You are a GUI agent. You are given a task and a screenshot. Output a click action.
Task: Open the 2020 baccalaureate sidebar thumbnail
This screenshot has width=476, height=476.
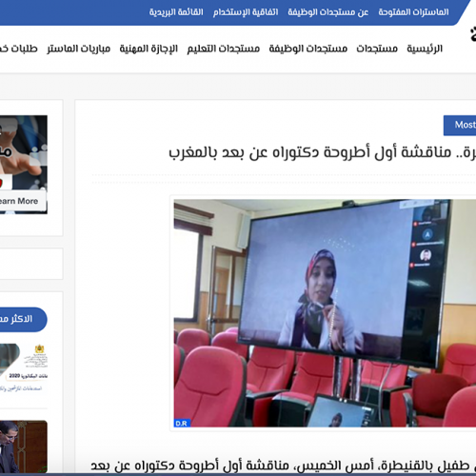coord(24,368)
